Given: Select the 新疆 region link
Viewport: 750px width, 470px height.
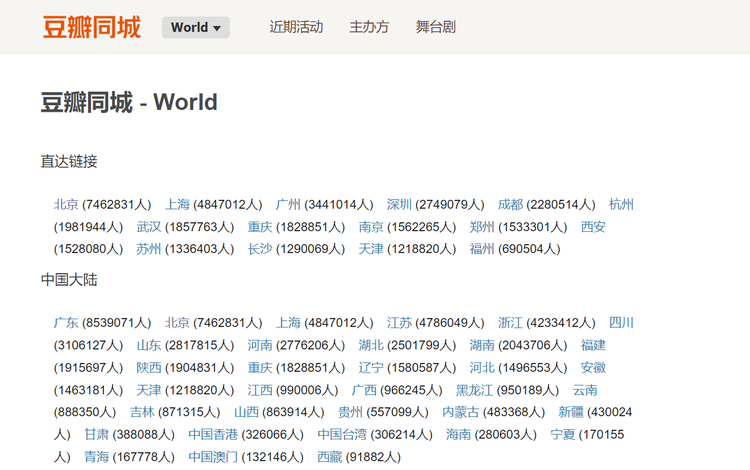Looking at the screenshot, I should [x=571, y=412].
